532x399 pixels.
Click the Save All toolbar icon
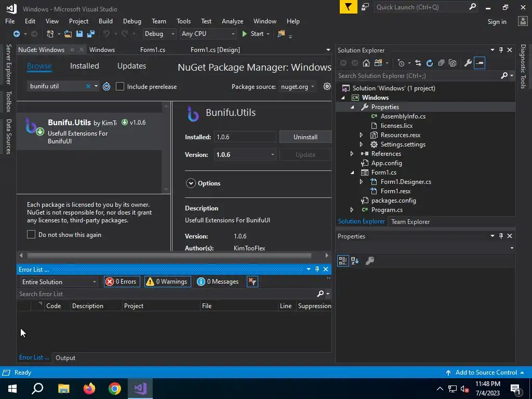pos(91,34)
